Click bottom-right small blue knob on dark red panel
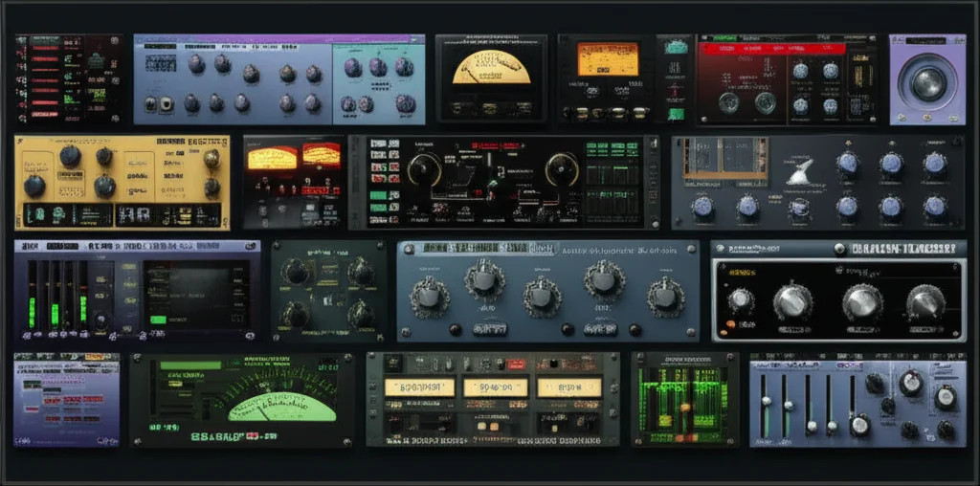Image resolution: width=980 pixels, height=486 pixels. (x=830, y=106)
